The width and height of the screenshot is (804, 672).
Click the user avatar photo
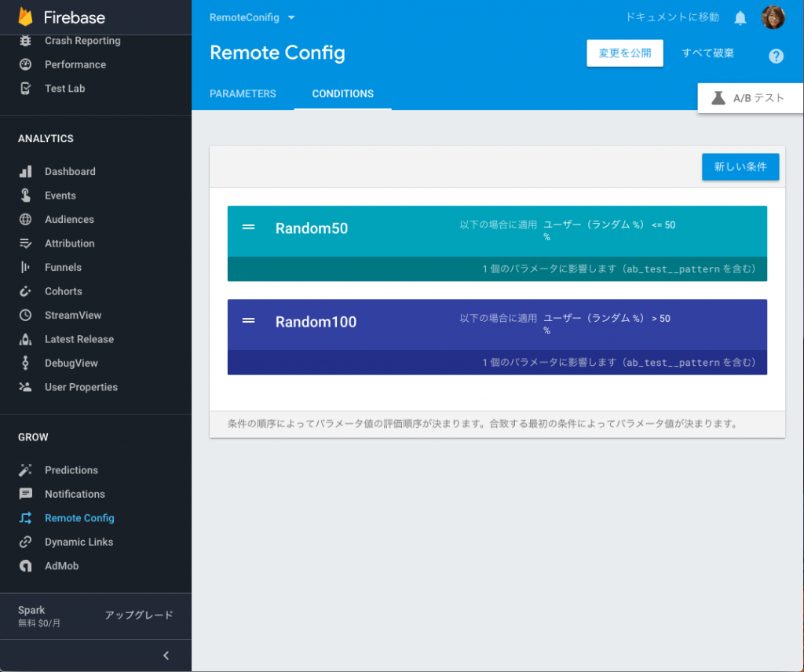pos(773,17)
